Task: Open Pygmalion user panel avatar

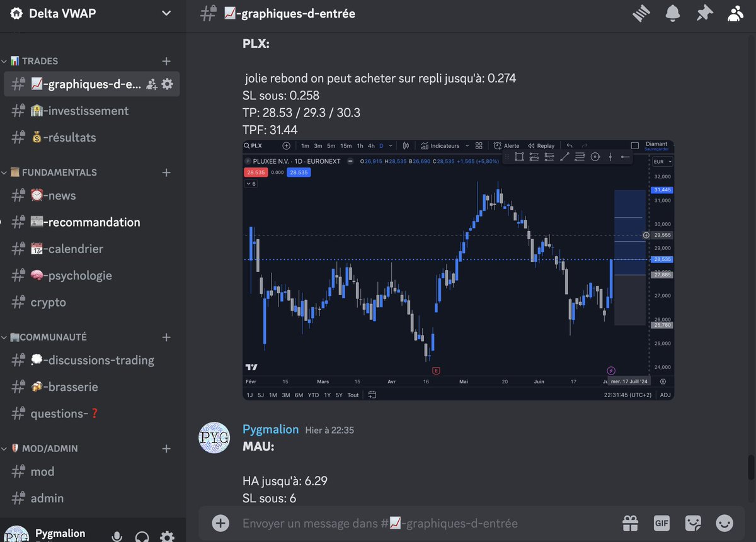Action: point(16,534)
